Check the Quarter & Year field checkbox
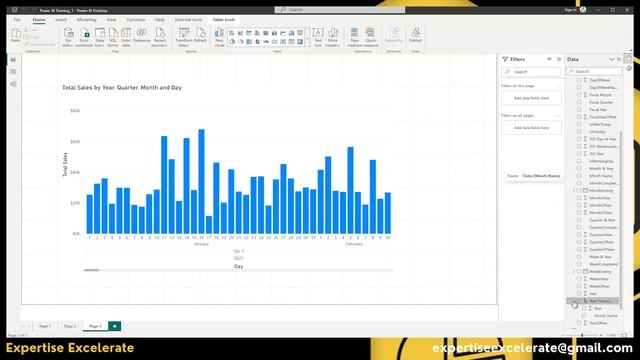 click(x=579, y=220)
